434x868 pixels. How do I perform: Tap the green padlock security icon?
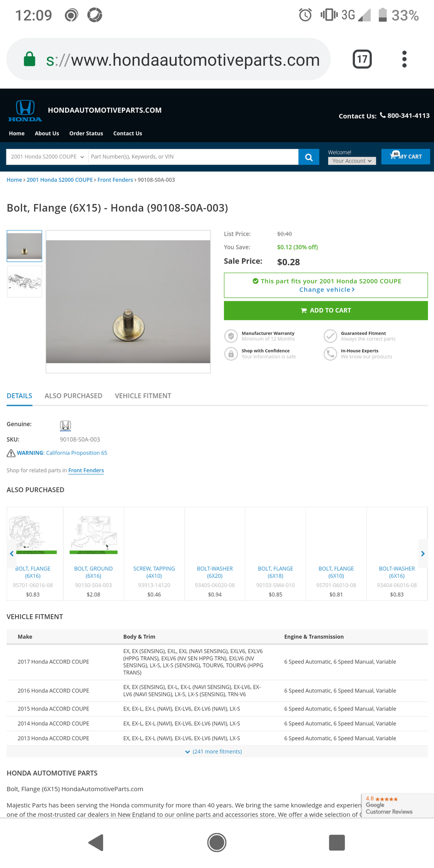click(30, 59)
